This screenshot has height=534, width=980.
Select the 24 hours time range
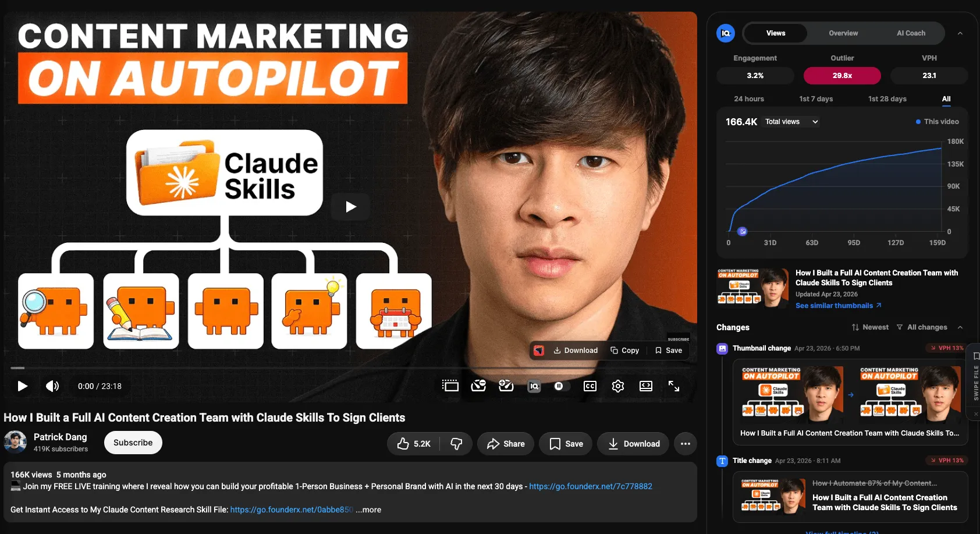pos(749,99)
